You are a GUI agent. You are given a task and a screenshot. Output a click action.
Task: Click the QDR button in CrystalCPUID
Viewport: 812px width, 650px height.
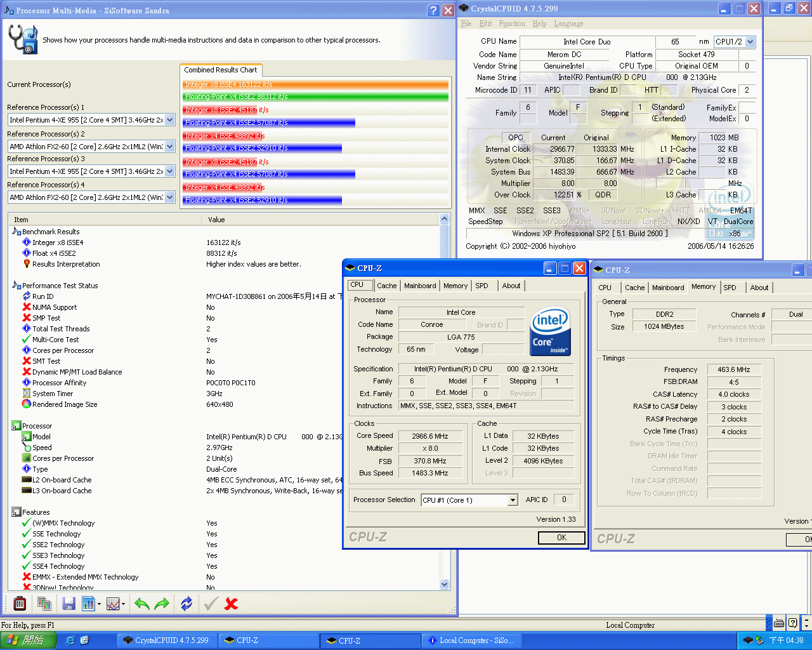point(603,195)
